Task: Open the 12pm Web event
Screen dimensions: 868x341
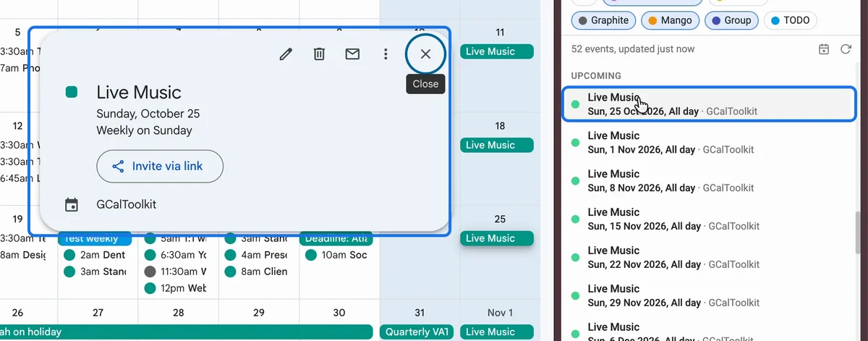Action: [x=176, y=288]
